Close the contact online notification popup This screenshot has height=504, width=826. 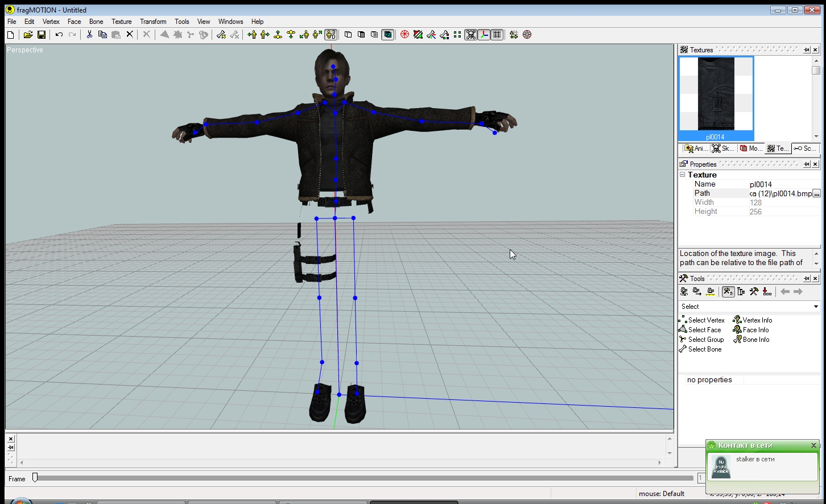pyautogui.click(x=813, y=445)
